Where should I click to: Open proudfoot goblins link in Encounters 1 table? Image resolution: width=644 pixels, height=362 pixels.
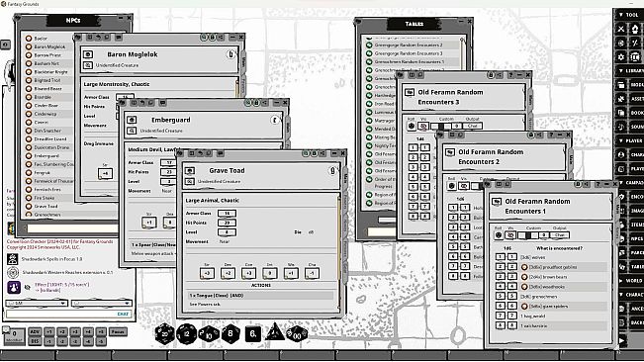point(524,267)
